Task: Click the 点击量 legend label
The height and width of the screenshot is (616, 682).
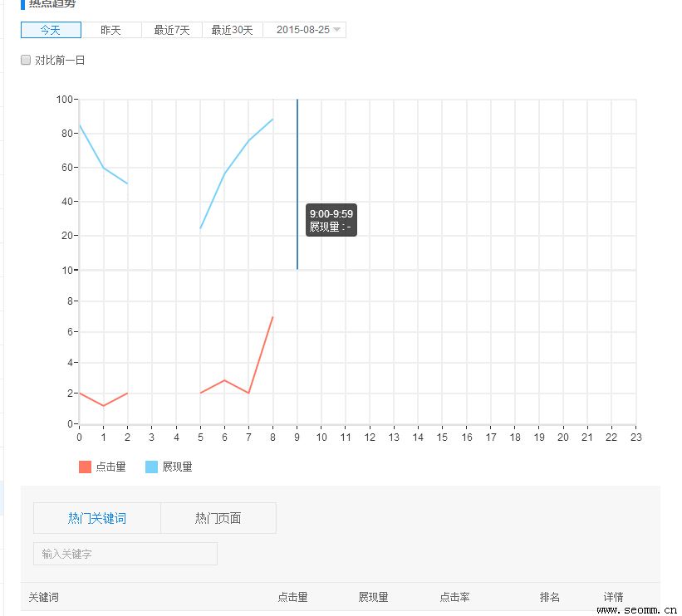Action: coord(111,467)
